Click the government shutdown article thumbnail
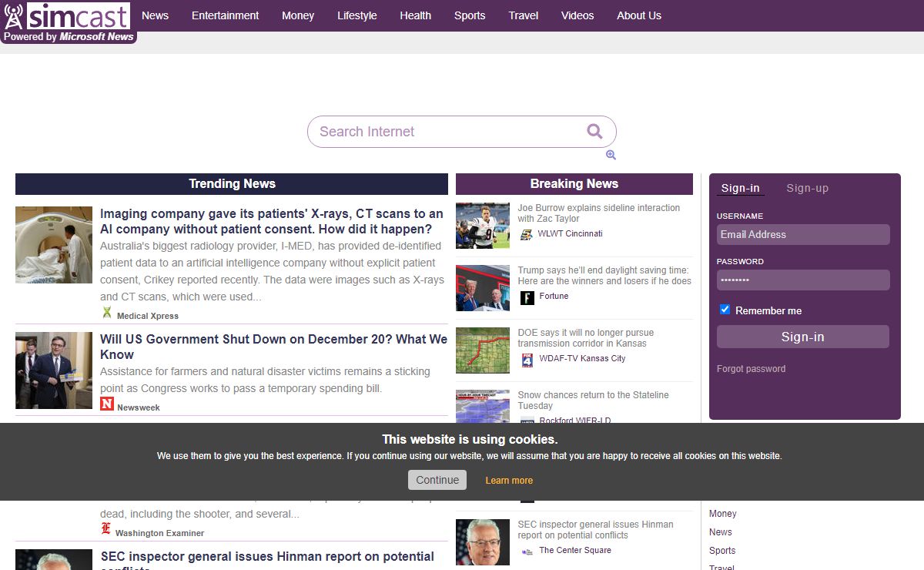The image size is (924, 570). (x=54, y=370)
